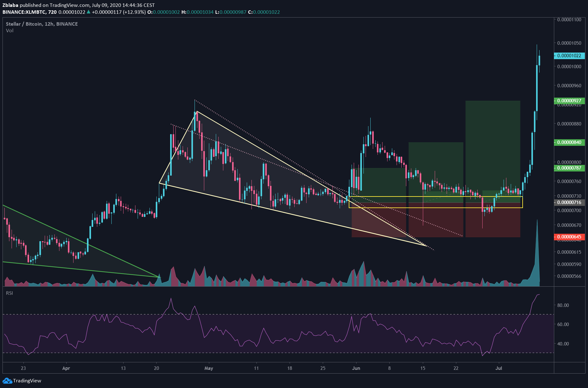
Task: Click the 0.00001050 price axis tick
Action: [569, 43]
